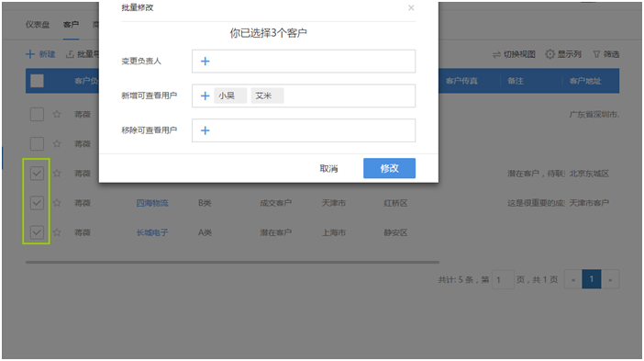The width and height of the screenshot is (644, 361).
Task: Click the 红桥区 cell
Action: pyautogui.click(x=395, y=203)
